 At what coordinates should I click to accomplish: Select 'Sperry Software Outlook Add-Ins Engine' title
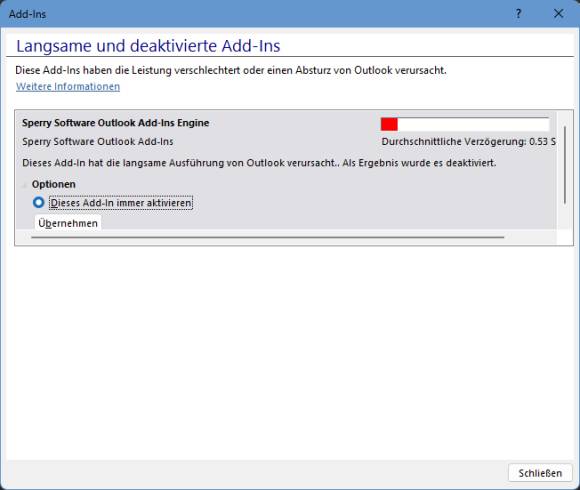pos(115,123)
